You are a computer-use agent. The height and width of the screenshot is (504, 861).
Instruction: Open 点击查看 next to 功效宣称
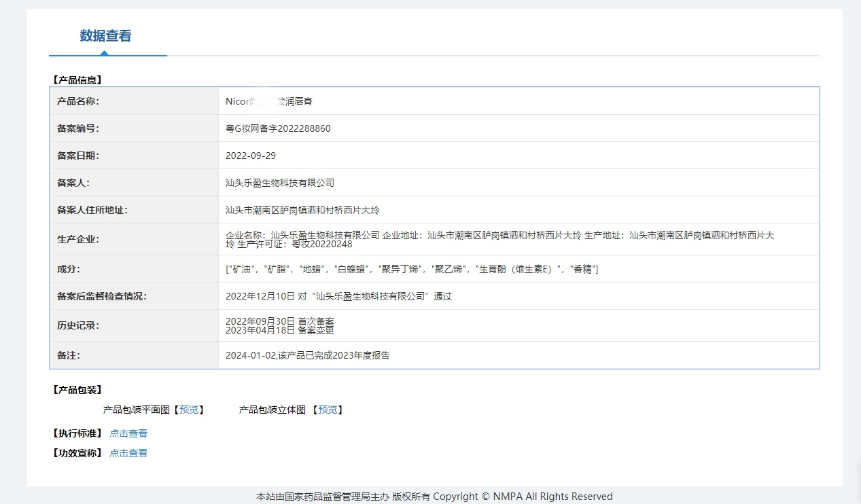[x=128, y=453]
